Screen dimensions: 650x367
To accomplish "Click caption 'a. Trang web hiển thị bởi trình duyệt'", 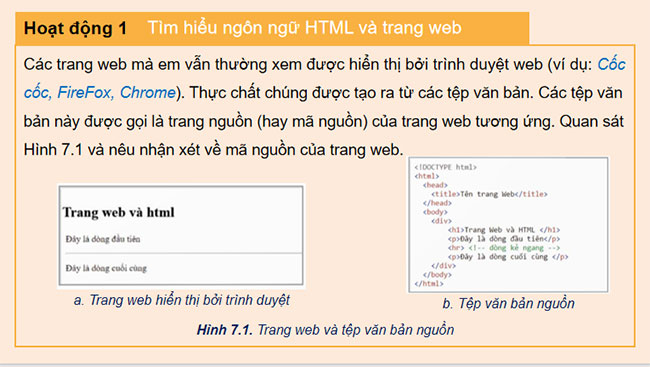I will coord(182,300).
